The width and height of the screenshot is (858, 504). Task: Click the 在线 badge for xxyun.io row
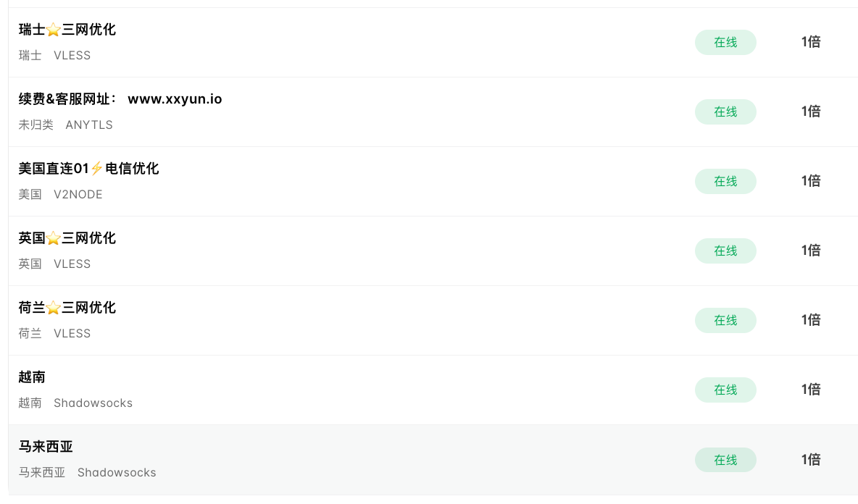(725, 112)
